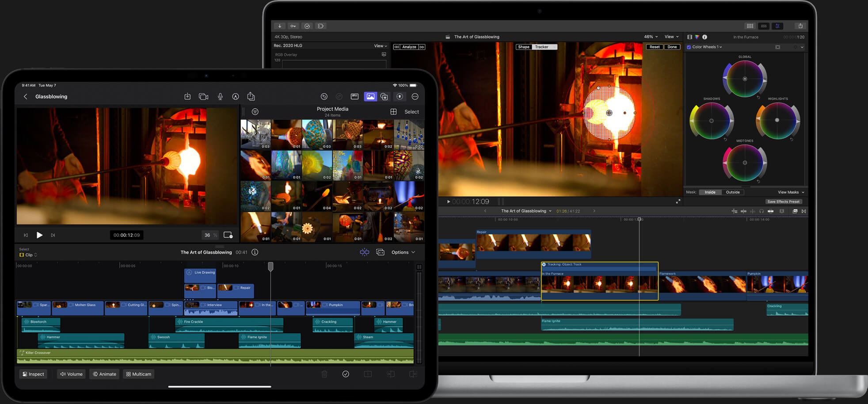
Task: Toggle timeline snapping icon on iPad
Action: (364, 252)
